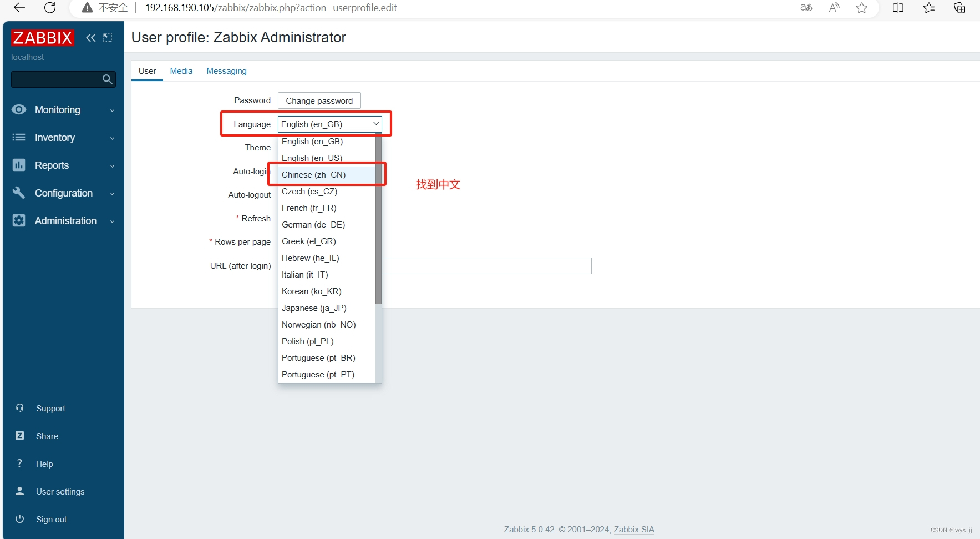Expand the Reports menu chevron
Viewport: 980px width, 539px height.
coord(112,166)
